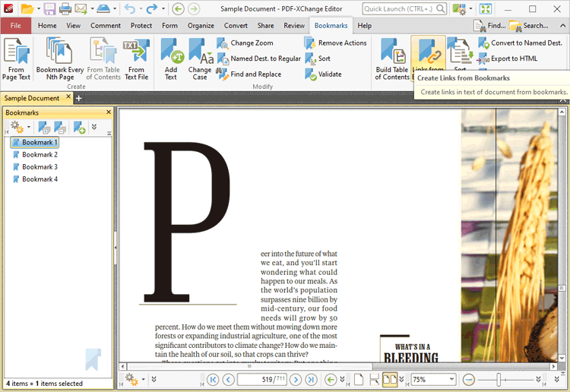The height and width of the screenshot is (392, 570).
Task: Click the zoom slider handle
Action: point(499,380)
